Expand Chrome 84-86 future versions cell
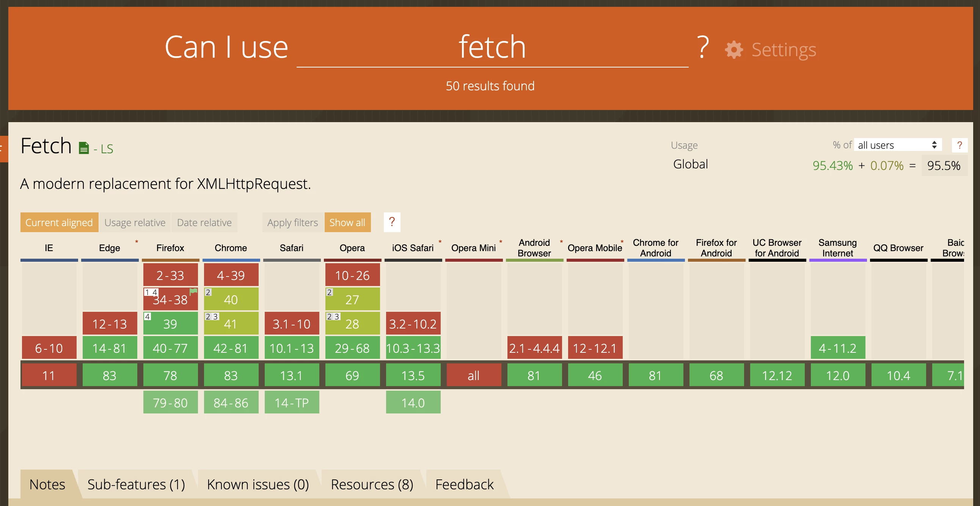 click(231, 402)
